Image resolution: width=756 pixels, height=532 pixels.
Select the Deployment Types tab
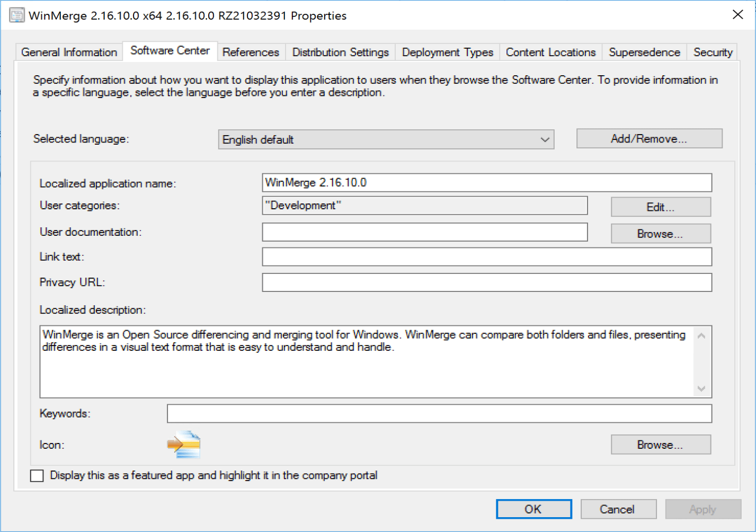(447, 52)
